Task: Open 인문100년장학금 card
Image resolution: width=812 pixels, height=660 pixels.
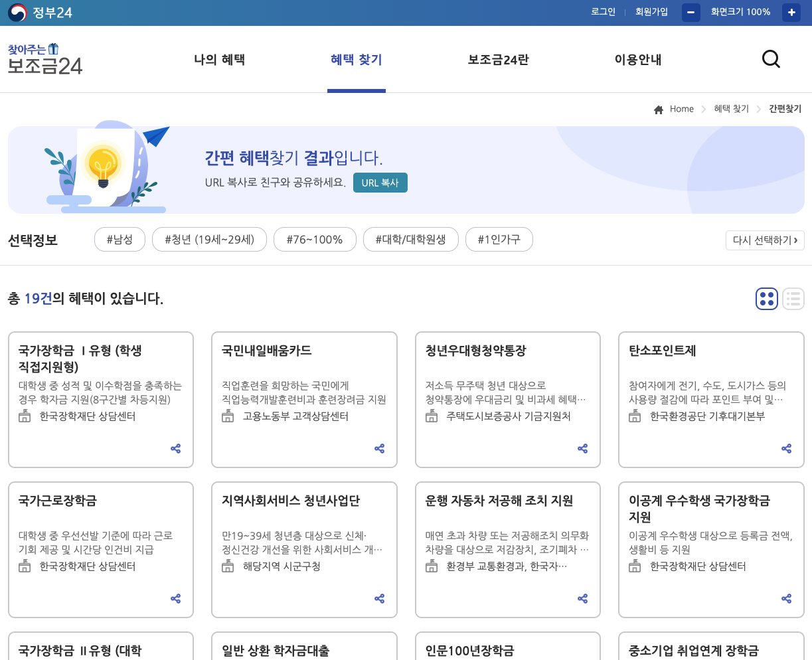Action: click(469, 651)
